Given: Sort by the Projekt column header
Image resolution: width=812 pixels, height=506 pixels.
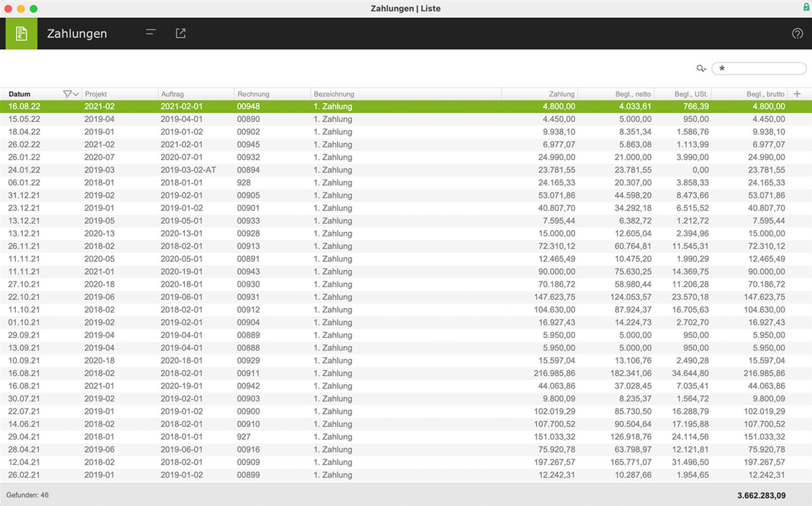Looking at the screenshot, I should [x=96, y=94].
